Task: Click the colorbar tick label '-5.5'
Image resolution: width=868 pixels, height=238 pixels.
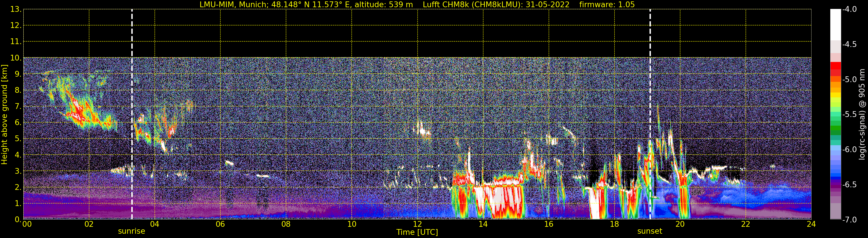Action: point(850,115)
